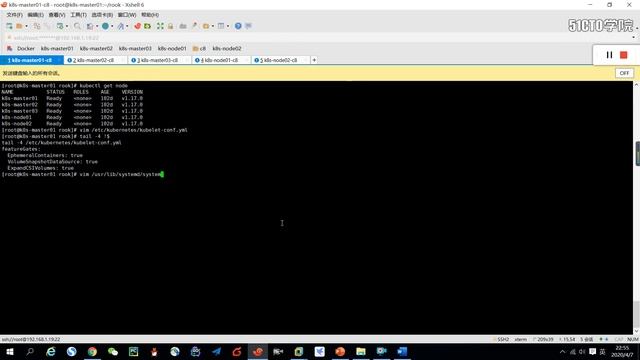Open the 编辑(E) menu

coord(36,15)
